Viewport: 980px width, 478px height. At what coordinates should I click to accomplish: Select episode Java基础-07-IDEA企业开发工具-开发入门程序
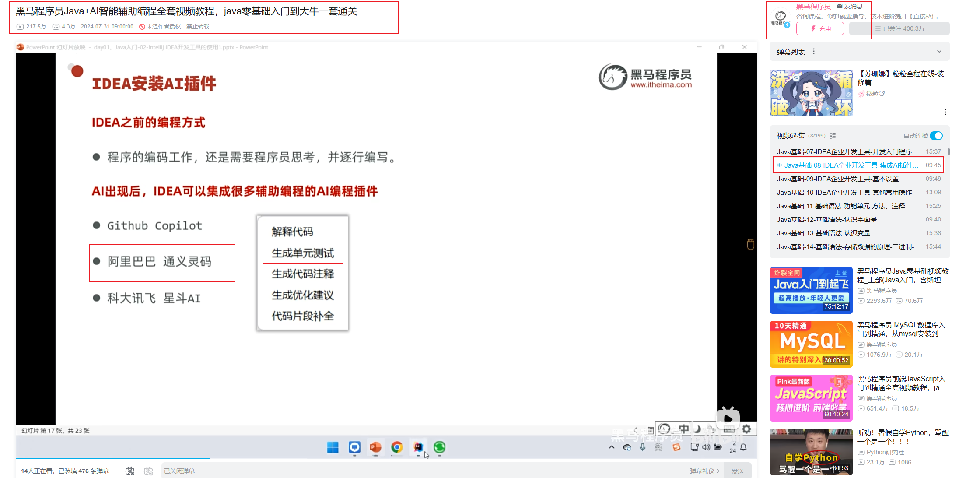tap(859, 151)
